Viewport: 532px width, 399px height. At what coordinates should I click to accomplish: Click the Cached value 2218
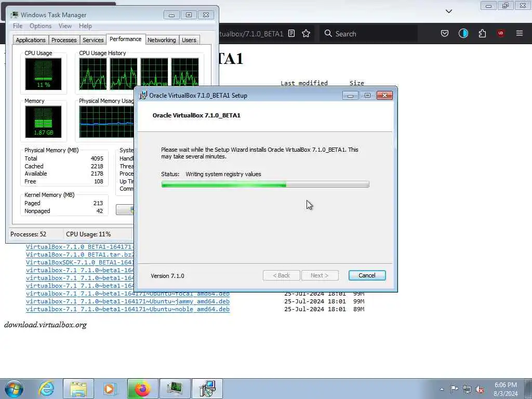97,166
